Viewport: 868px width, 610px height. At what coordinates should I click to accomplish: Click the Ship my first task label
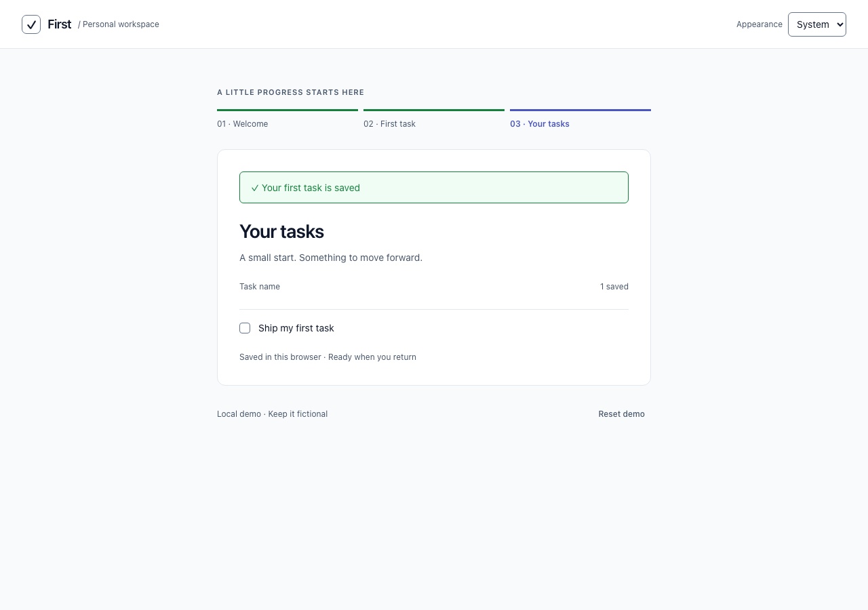click(x=296, y=328)
